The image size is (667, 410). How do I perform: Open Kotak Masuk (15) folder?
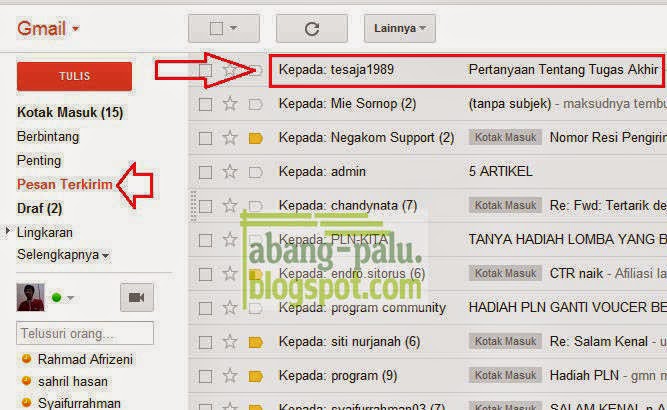click(70, 112)
